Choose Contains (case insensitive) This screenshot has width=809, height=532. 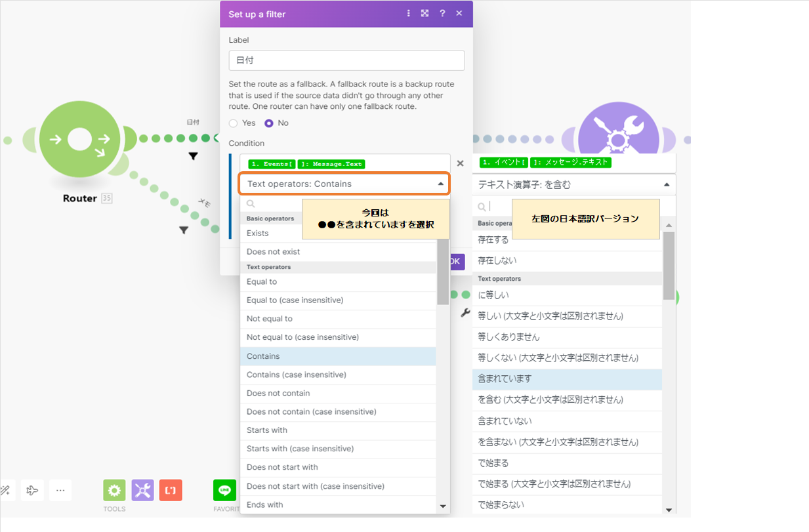pos(338,375)
